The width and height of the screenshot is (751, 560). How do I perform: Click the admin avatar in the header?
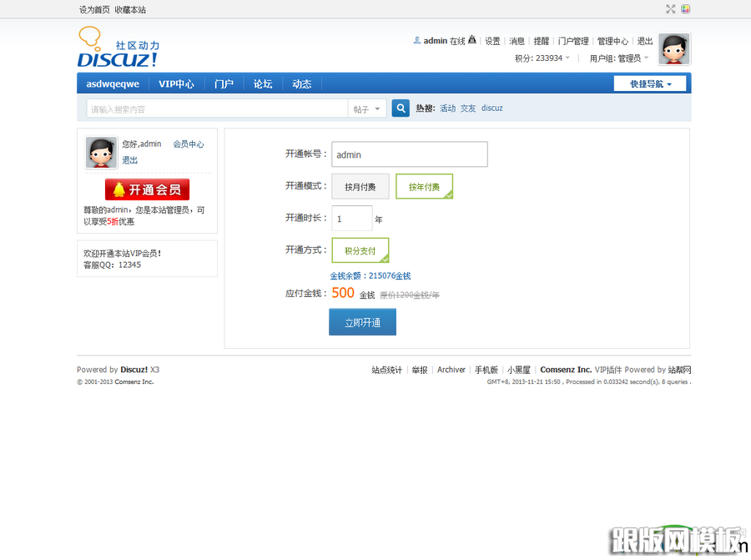coord(674,49)
